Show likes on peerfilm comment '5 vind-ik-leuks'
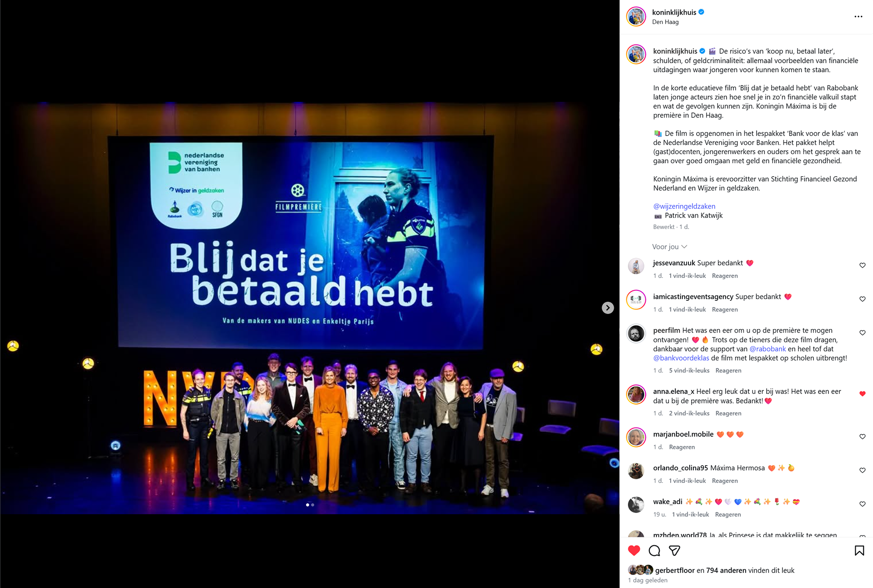The height and width of the screenshot is (588, 873). click(x=689, y=371)
